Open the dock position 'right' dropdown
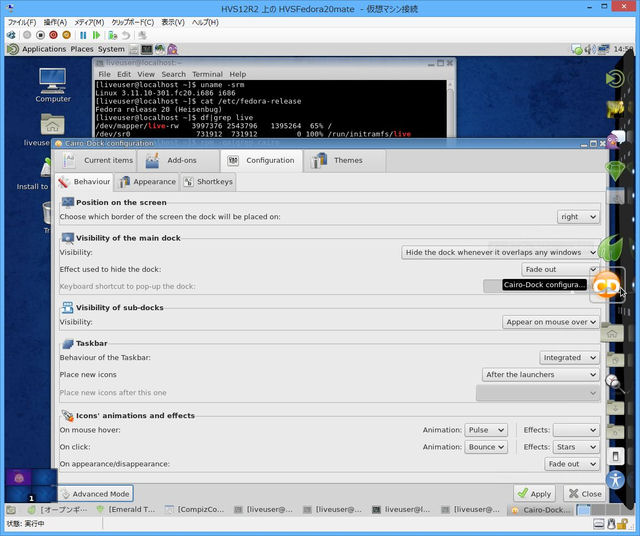The height and width of the screenshot is (536, 640). click(x=578, y=217)
